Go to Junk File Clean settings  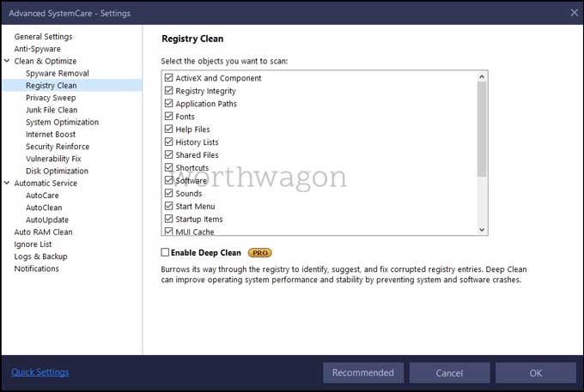(x=52, y=110)
